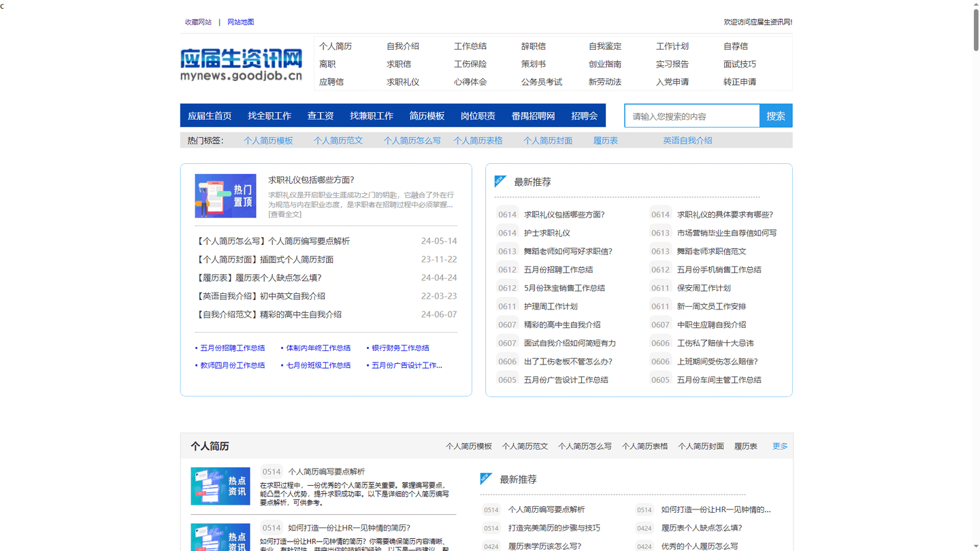Open the 转正申请 category link
980x551 pixels.
click(x=740, y=82)
